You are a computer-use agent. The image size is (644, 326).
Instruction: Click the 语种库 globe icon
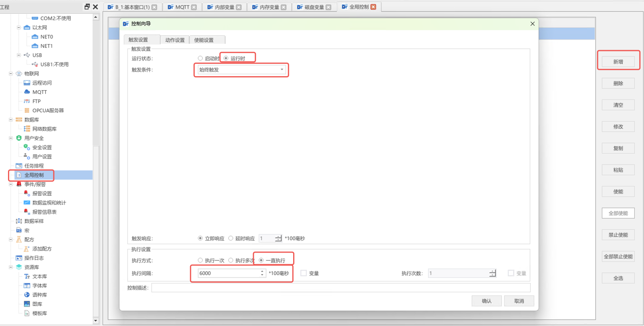(27, 295)
